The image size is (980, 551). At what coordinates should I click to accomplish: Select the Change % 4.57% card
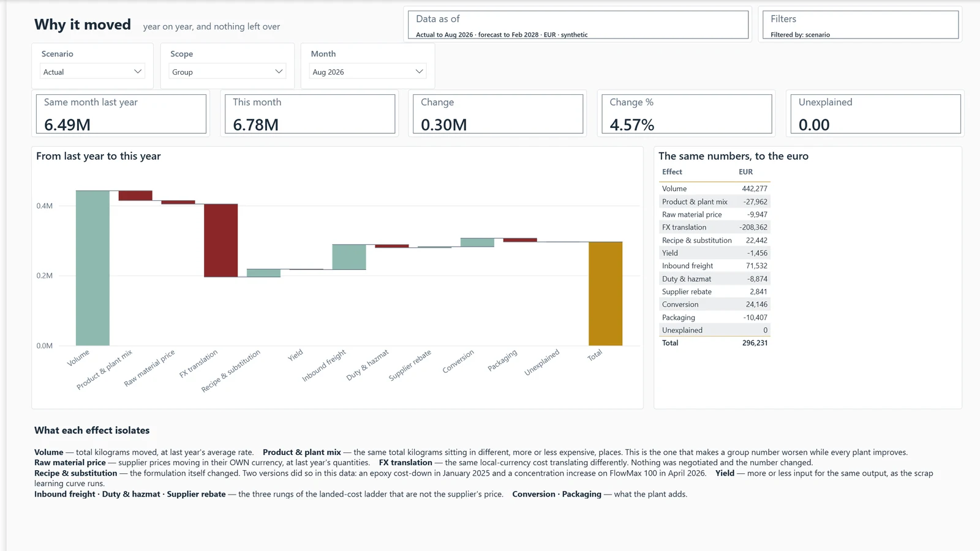coord(687,114)
